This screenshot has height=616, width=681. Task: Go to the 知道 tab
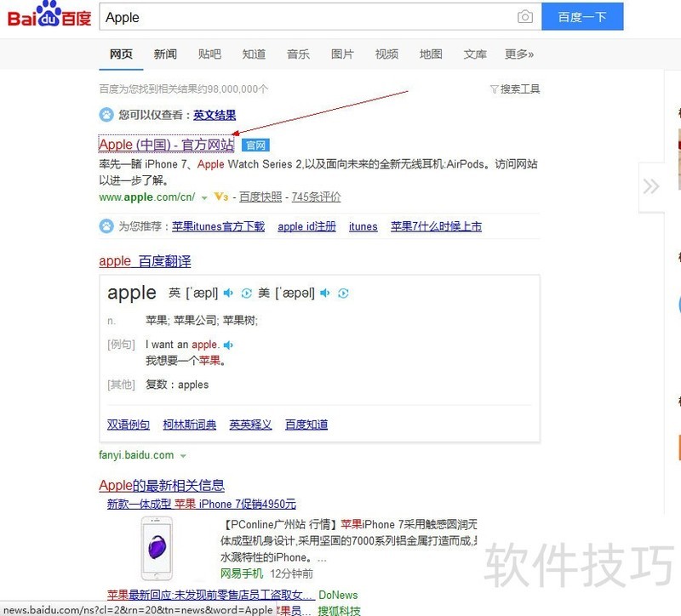(254, 54)
